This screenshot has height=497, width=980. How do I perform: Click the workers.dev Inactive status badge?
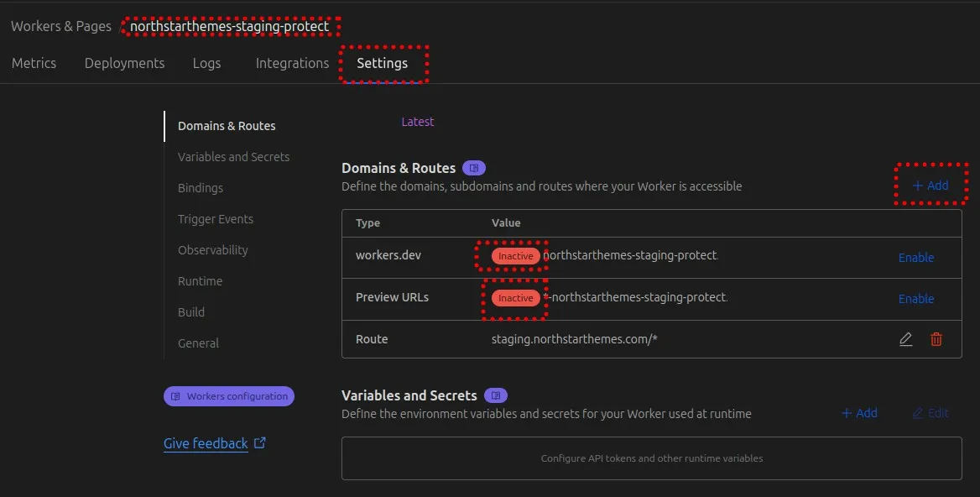[x=516, y=256]
